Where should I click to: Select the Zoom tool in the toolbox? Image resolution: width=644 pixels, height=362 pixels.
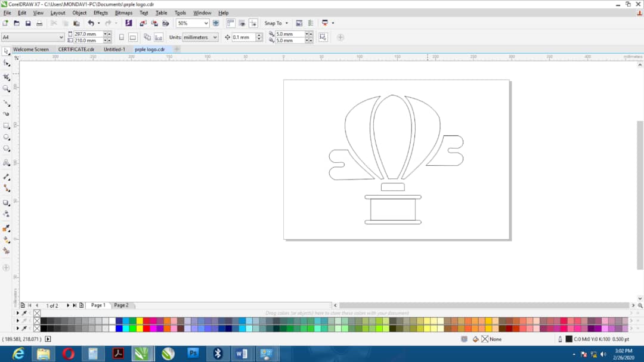7,88
